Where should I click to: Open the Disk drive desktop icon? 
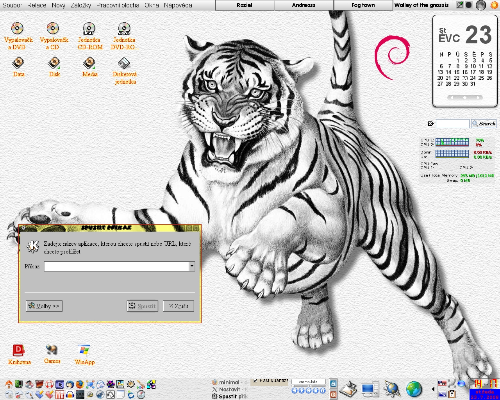coord(54,67)
